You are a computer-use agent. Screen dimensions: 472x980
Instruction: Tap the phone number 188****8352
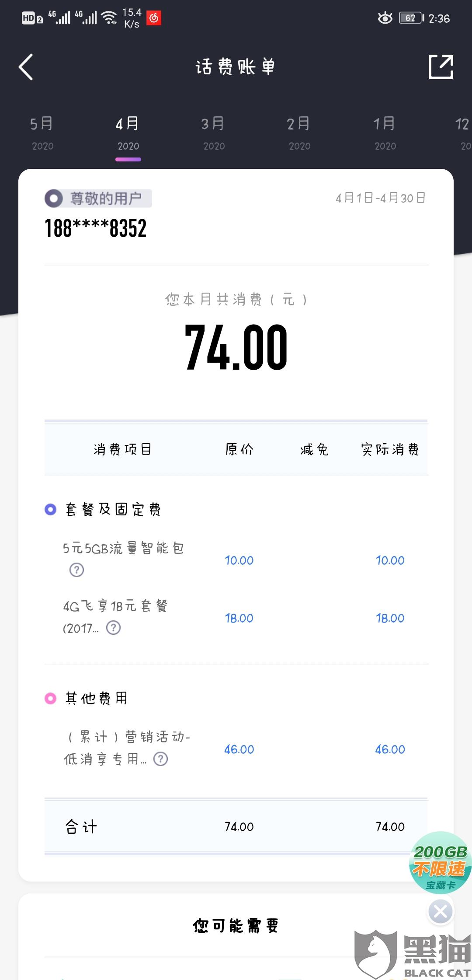click(95, 228)
